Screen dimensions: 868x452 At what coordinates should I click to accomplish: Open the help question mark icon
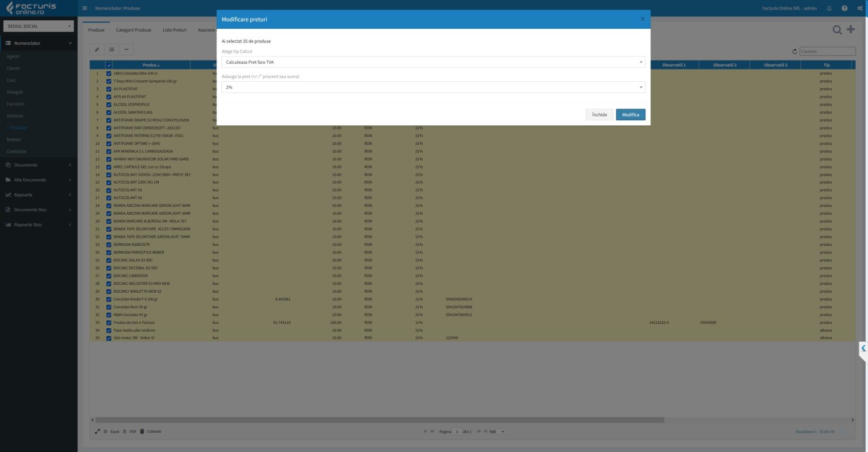click(844, 8)
